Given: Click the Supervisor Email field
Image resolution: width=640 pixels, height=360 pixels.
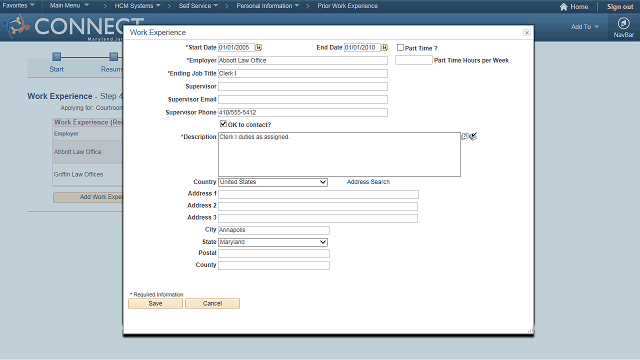Looking at the screenshot, I should coord(303,100).
